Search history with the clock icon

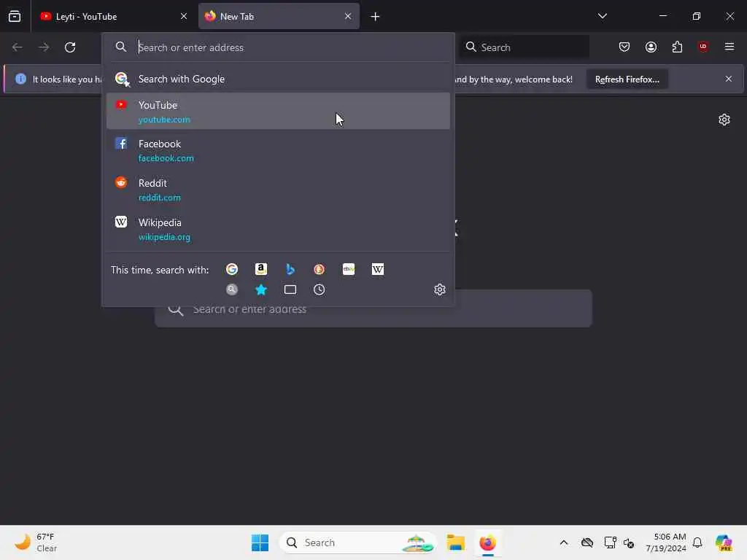pos(320,289)
